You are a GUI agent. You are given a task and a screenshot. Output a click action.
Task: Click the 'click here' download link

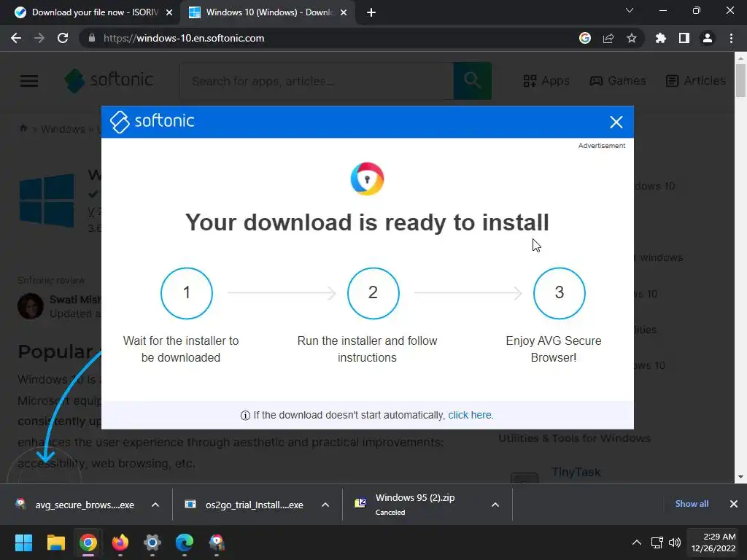pyautogui.click(x=471, y=415)
